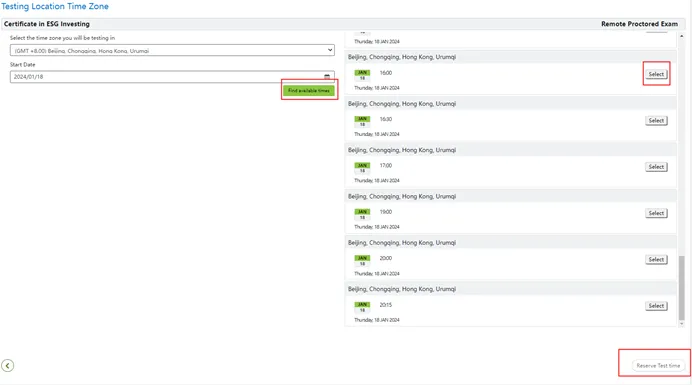692x385 pixels.
Task: Click the Testing Location Time Zone heading
Action: click(x=55, y=7)
